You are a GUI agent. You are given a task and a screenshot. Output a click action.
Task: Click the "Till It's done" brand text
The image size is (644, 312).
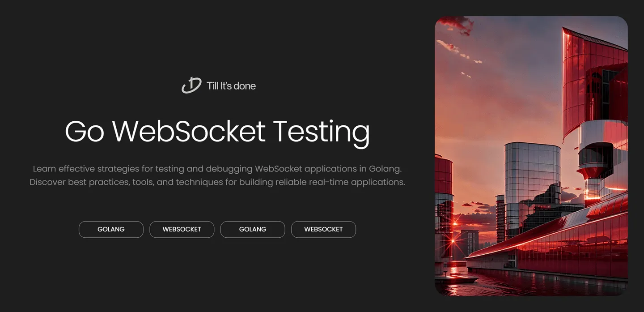click(231, 86)
